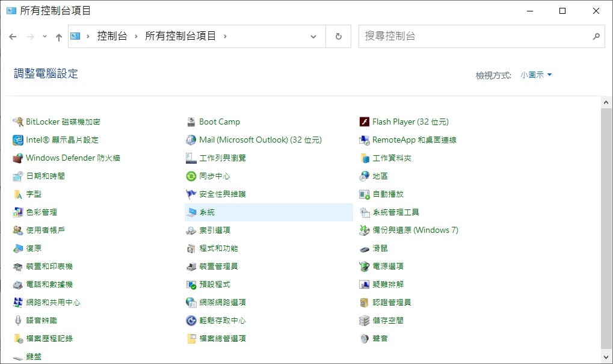Screen dimensions: 613x364
Task: Open the 同步中心 green icon
Action: tap(191, 176)
